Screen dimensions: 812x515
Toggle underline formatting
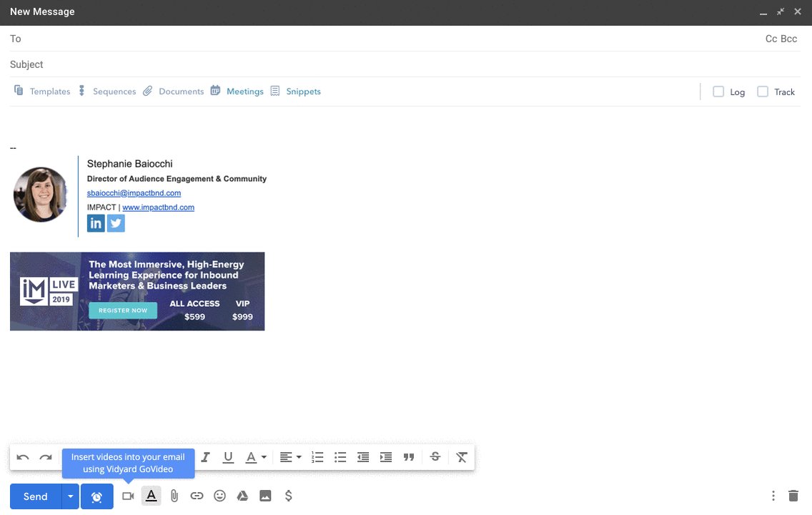click(x=228, y=458)
